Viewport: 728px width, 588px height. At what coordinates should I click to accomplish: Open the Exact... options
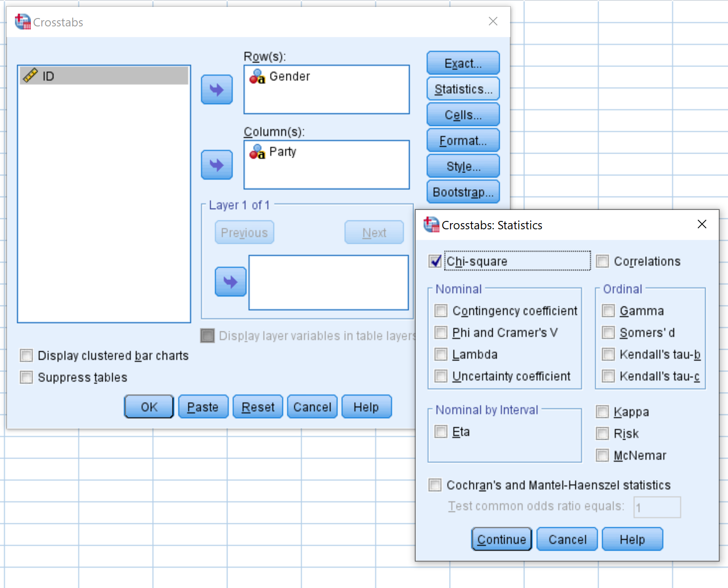463,63
